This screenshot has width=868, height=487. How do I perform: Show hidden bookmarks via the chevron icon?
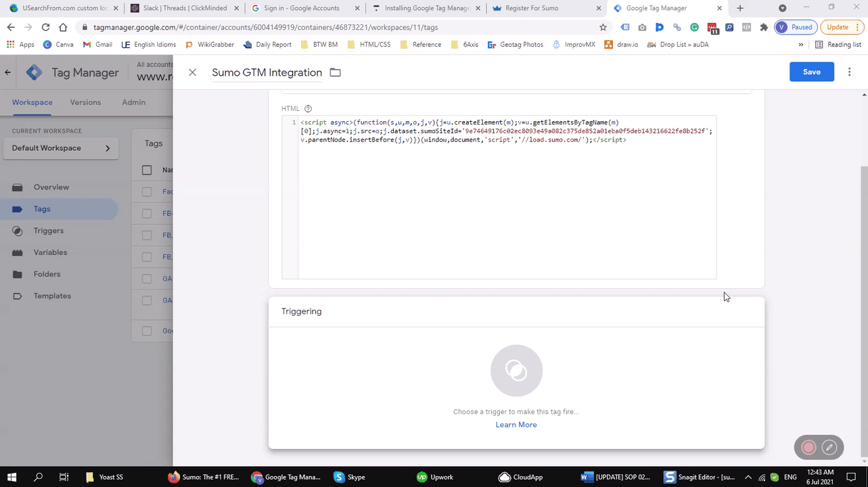click(x=800, y=44)
